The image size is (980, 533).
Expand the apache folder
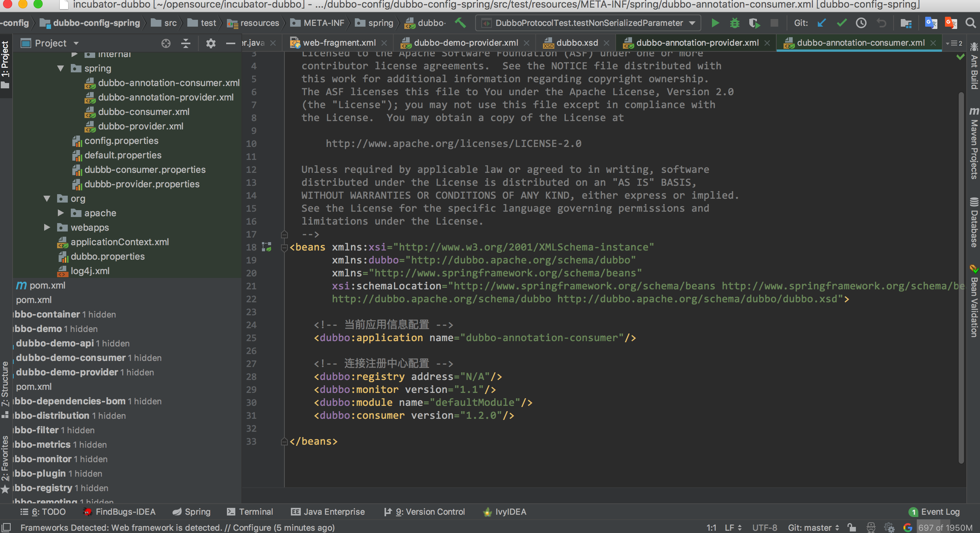[61, 213]
